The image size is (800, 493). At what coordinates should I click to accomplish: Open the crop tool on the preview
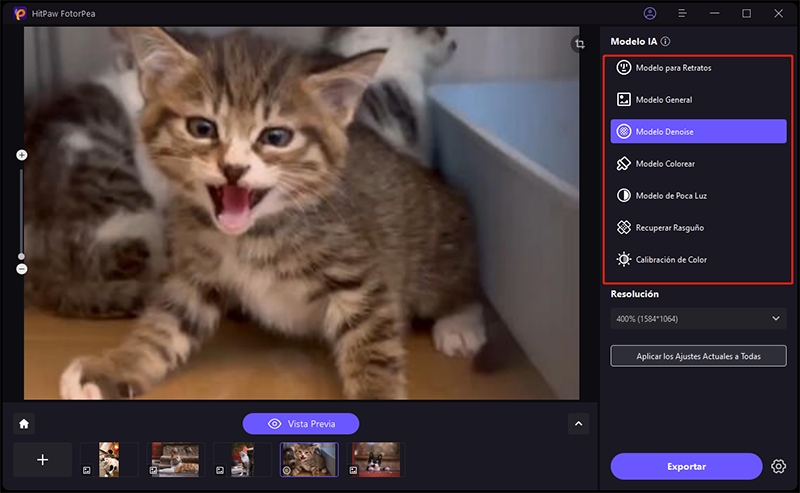pyautogui.click(x=580, y=44)
